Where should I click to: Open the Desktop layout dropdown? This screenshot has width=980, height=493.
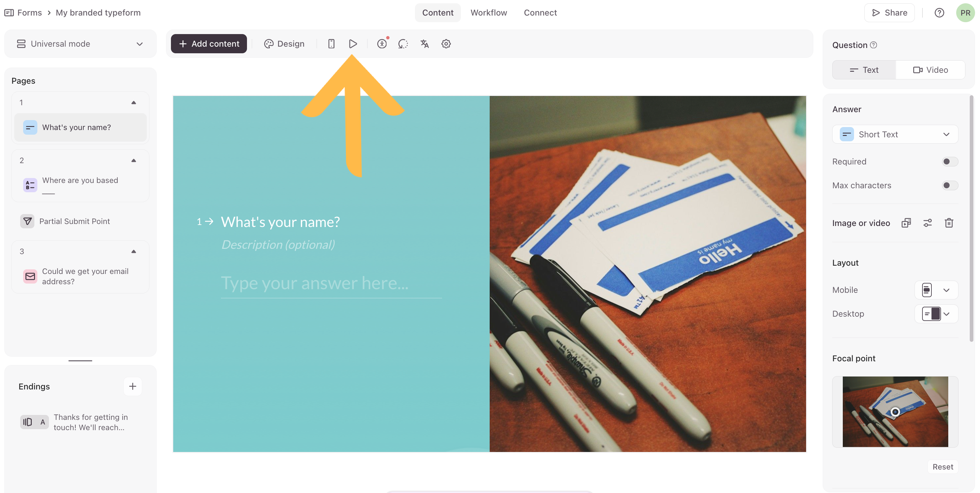[936, 314]
